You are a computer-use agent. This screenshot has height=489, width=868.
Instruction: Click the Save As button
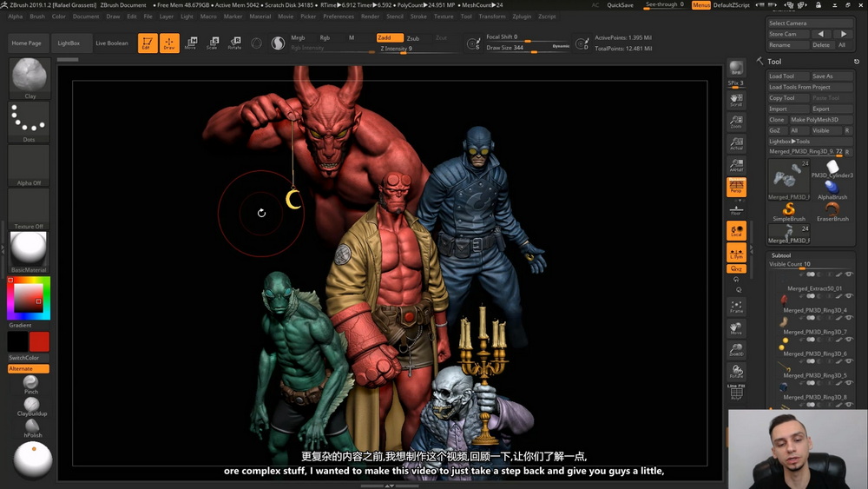click(832, 76)
